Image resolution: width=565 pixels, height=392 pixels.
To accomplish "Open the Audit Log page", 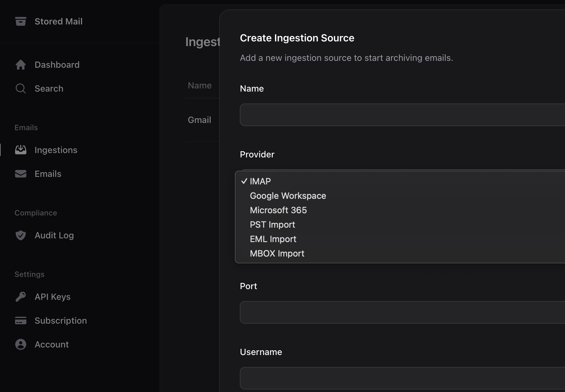I will [x=54, y=235].
